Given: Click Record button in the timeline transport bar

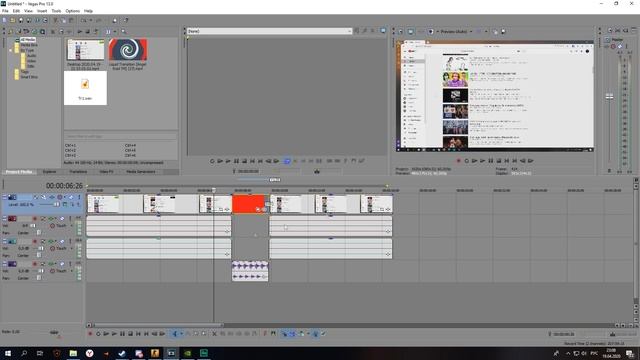Looking at the screenshot, I should click(90, 334).
